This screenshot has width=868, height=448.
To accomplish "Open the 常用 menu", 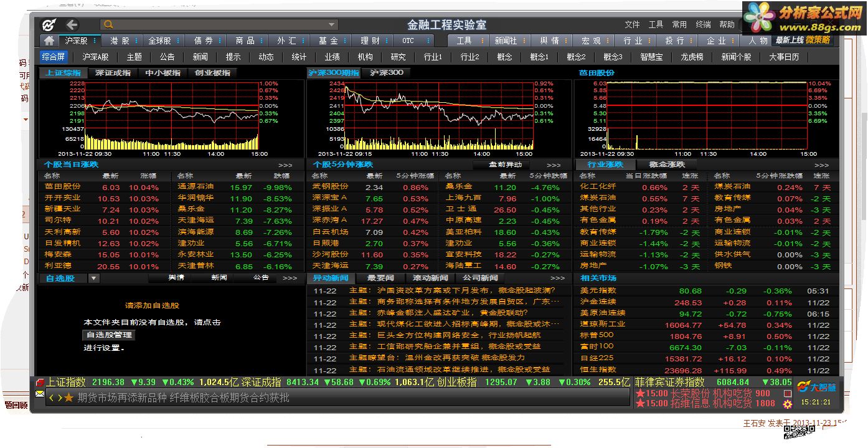I will point(679,25).
